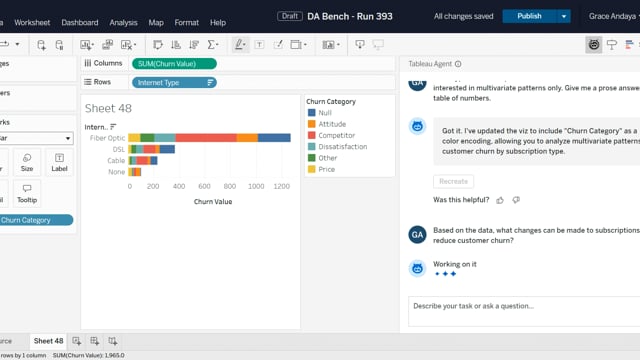
Task: Select the Dissatisfaction legend color swatch
Action: click(x=311, y=147)
